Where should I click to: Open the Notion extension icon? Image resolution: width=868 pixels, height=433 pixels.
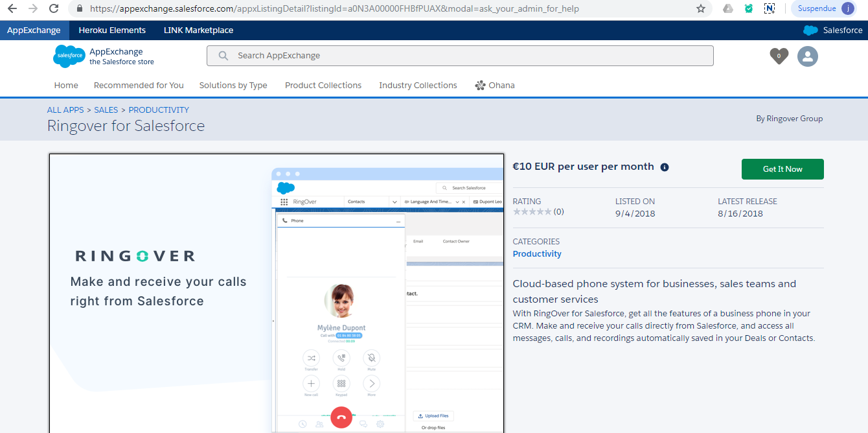[770, 9]
